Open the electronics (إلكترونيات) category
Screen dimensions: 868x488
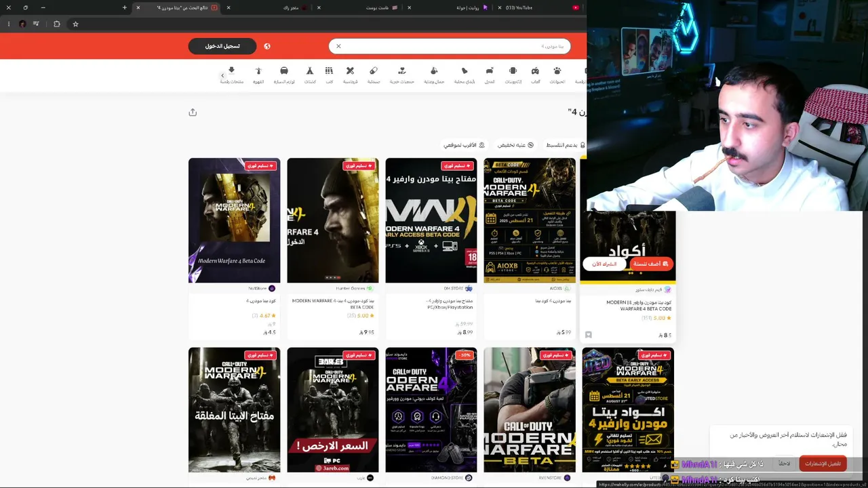(x=513, y=75)
